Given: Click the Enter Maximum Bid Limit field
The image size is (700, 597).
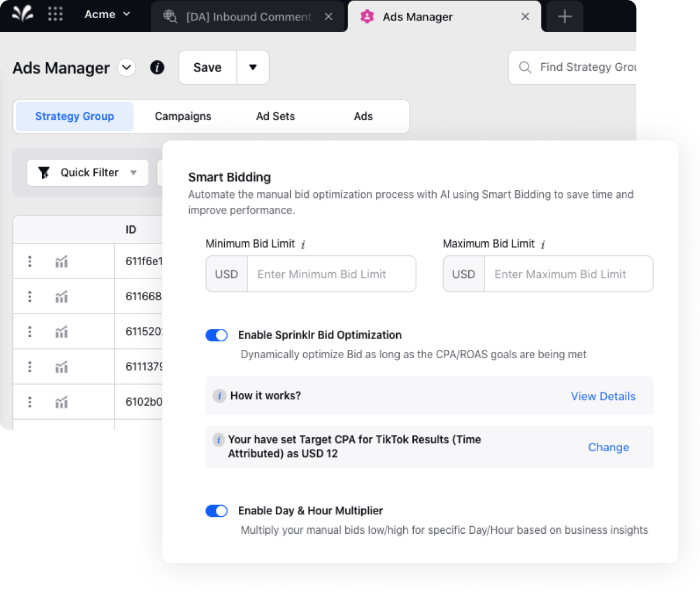Looking at the screenshot, I should pyautogui.click(x=568, y=274).
